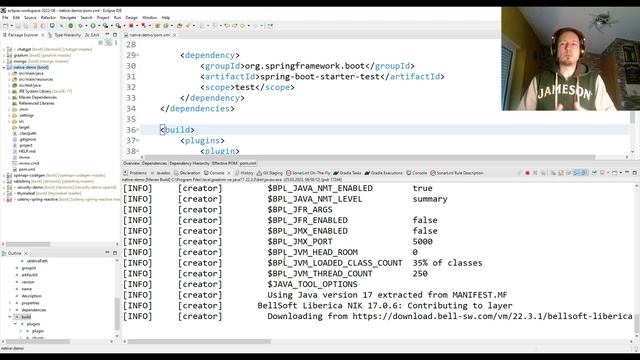Switch to SonarLint On-The-Fly tab

308,173
